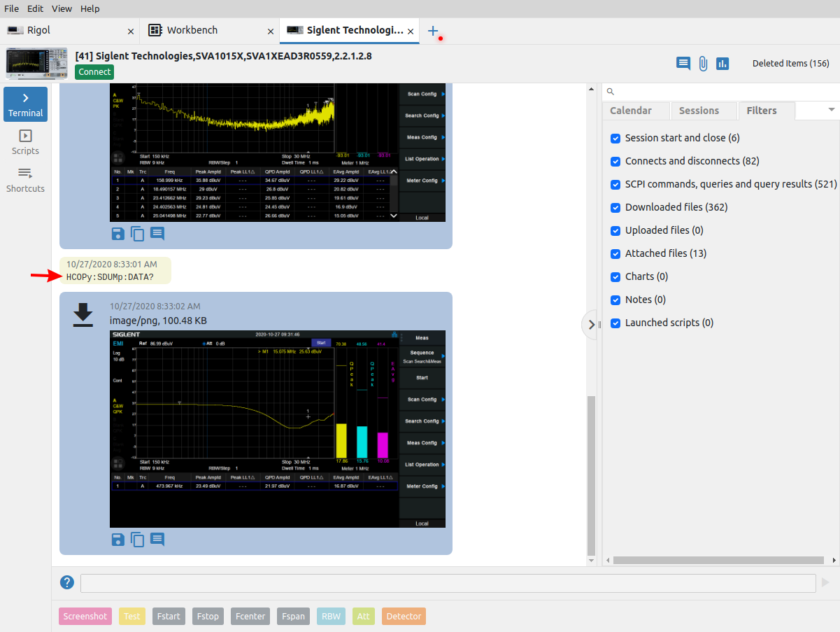Toggle Connects and disconnects filter
This screenshot has height=632, width=840.
pyautogui.click(x=615, y=162)
